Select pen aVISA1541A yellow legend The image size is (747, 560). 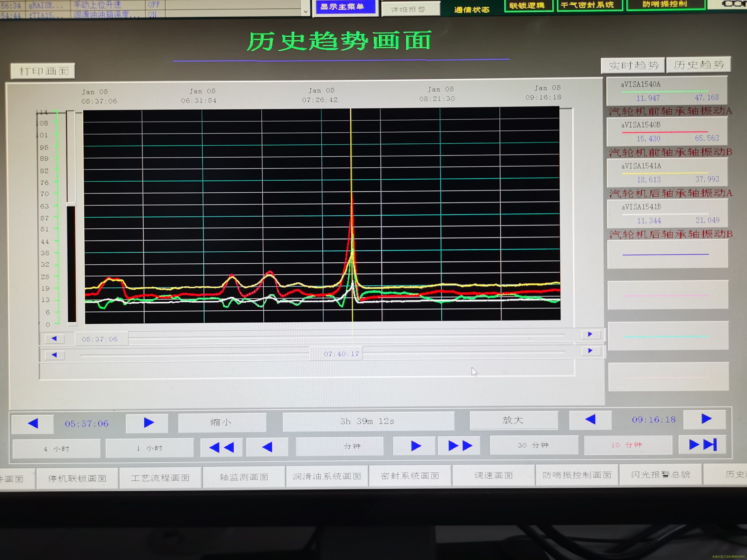tap(667, 173)
